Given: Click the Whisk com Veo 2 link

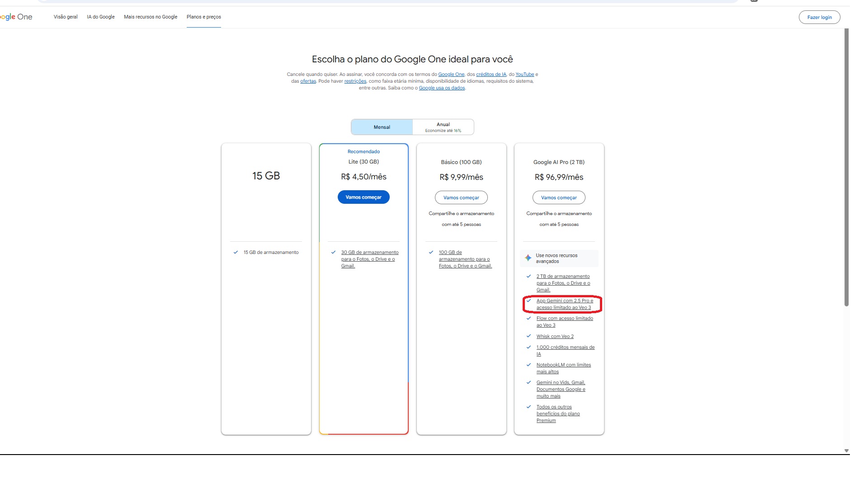Looking at the screenshot, I should point(555,337).
